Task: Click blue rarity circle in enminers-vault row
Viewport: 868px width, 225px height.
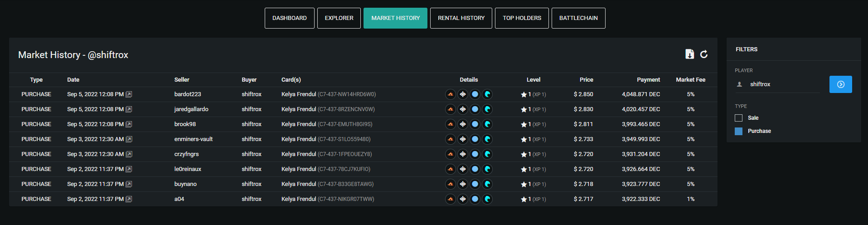Action: (x=475, y=139)
